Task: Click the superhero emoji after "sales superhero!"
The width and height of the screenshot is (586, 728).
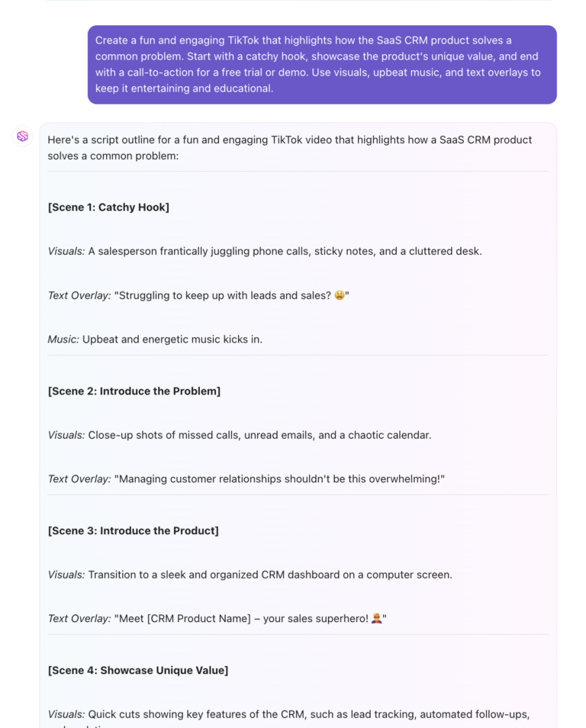Action: point(376,619)
